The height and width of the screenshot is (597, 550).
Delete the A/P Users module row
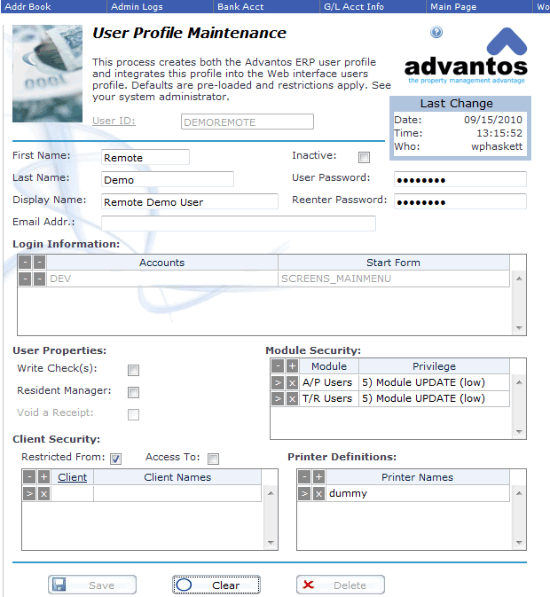[292, 382]
